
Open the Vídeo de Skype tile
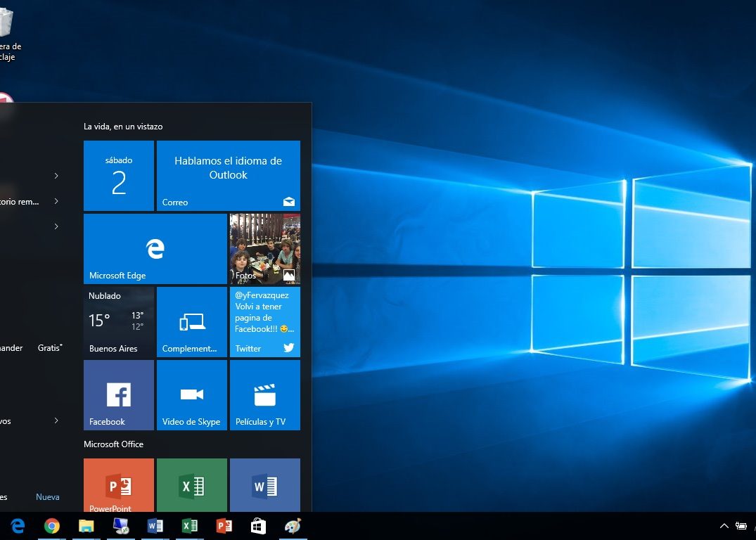point(191,394)
